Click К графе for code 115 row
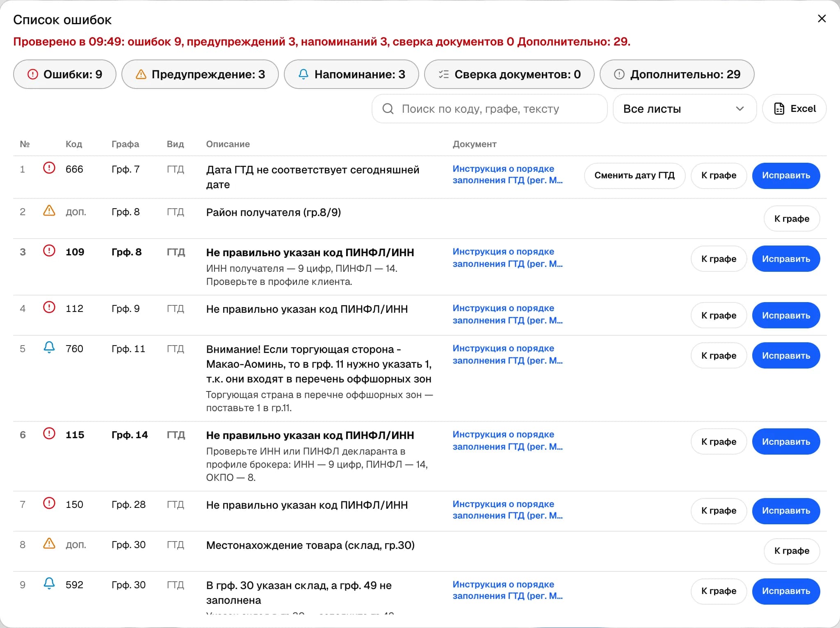This screenshot has height=628, width=840. [x=719, y=442]
